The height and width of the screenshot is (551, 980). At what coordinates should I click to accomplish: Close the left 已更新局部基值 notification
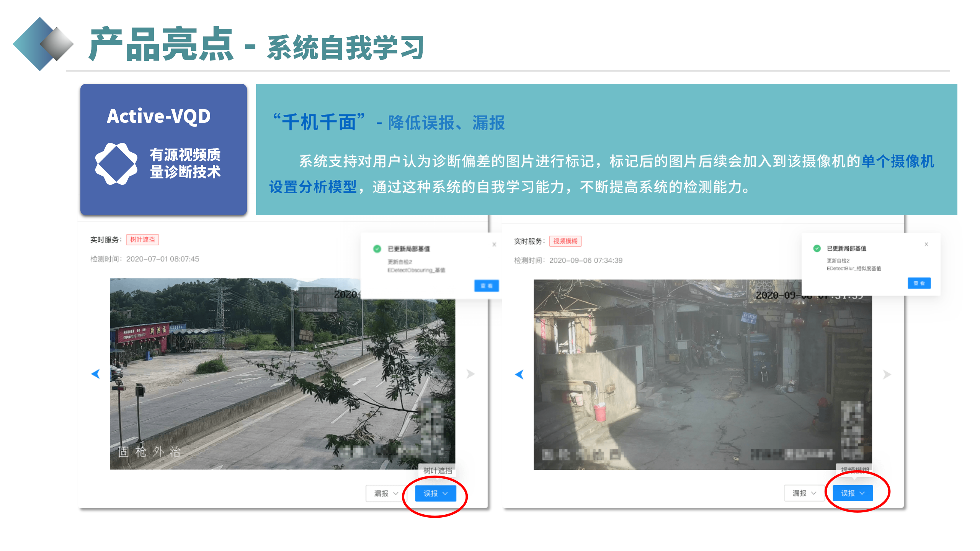click(494, 245)
